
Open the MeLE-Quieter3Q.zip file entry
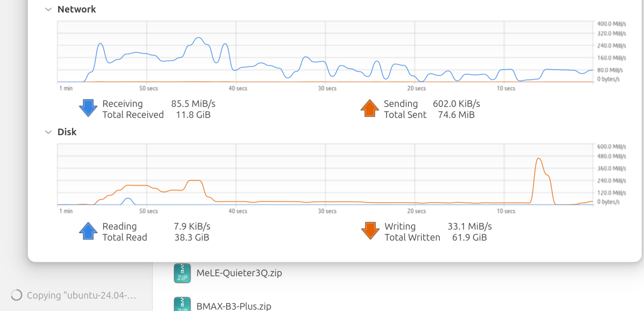(x=239, y=273)
